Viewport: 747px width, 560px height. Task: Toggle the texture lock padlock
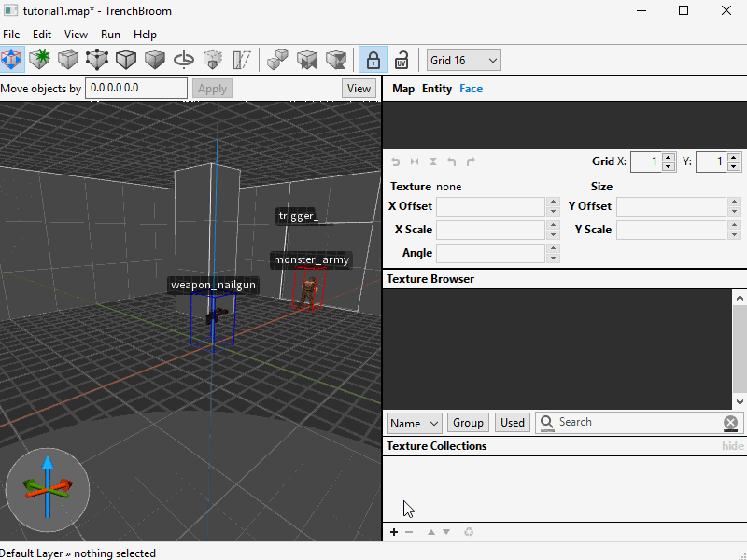tap(373, 60)
